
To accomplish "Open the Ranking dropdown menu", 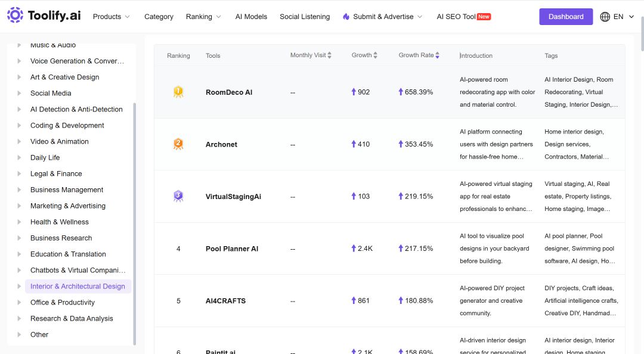I will 203,17.
